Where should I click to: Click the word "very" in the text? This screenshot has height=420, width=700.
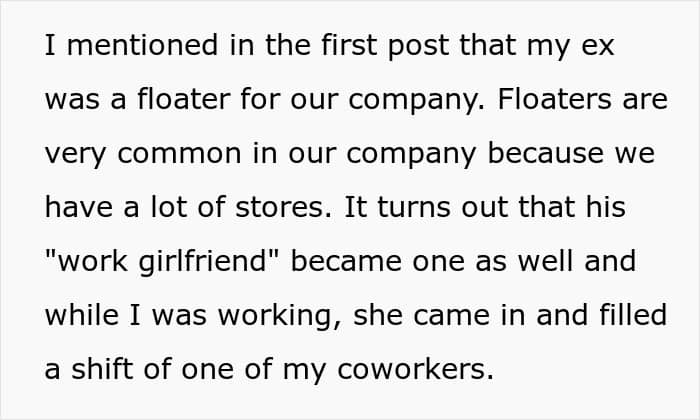[x=72, y=156]
